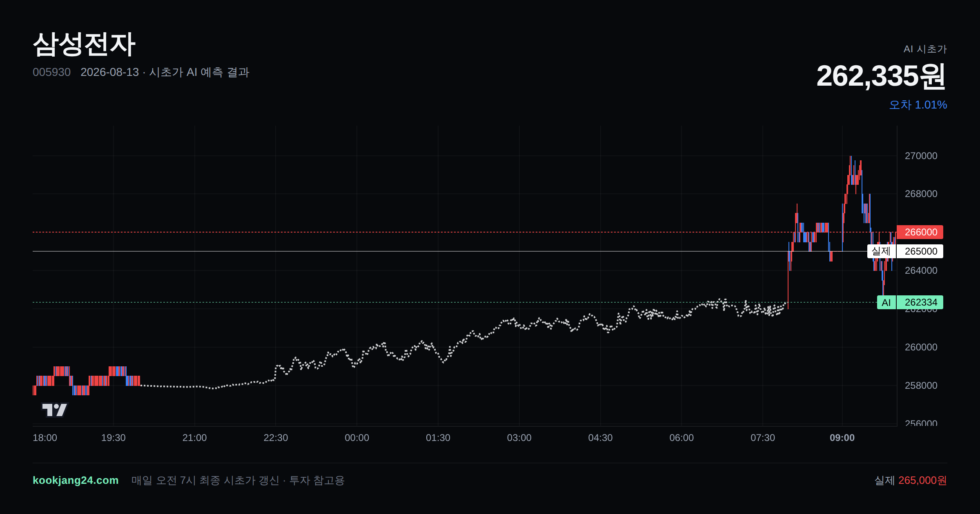Click the 268000 price axis label

tap(921, 194)
